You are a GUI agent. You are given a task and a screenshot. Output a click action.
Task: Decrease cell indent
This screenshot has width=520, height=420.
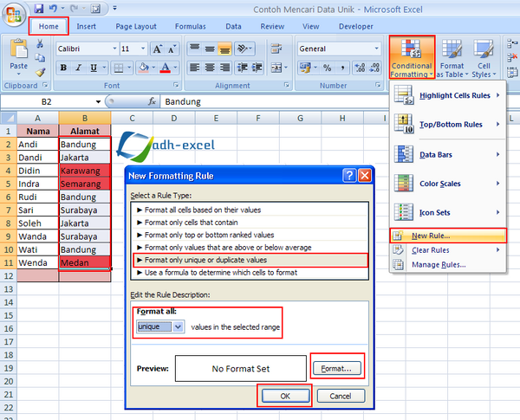pyautogui.click(x=243, y=68)
